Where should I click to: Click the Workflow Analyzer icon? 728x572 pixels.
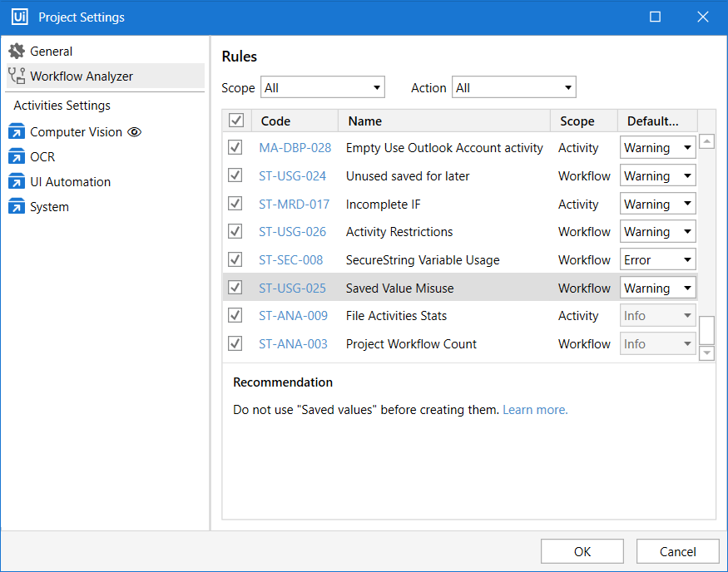click(17, 76)
